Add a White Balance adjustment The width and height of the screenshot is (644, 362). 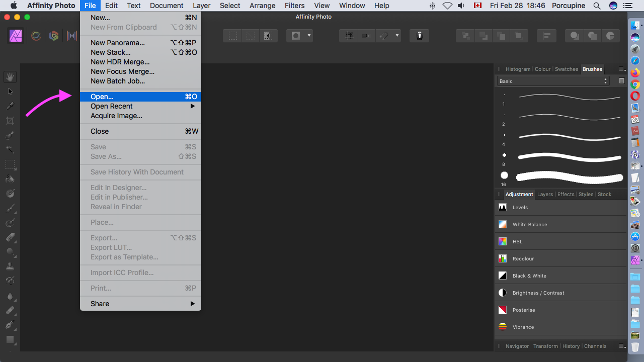coord(560,224)
